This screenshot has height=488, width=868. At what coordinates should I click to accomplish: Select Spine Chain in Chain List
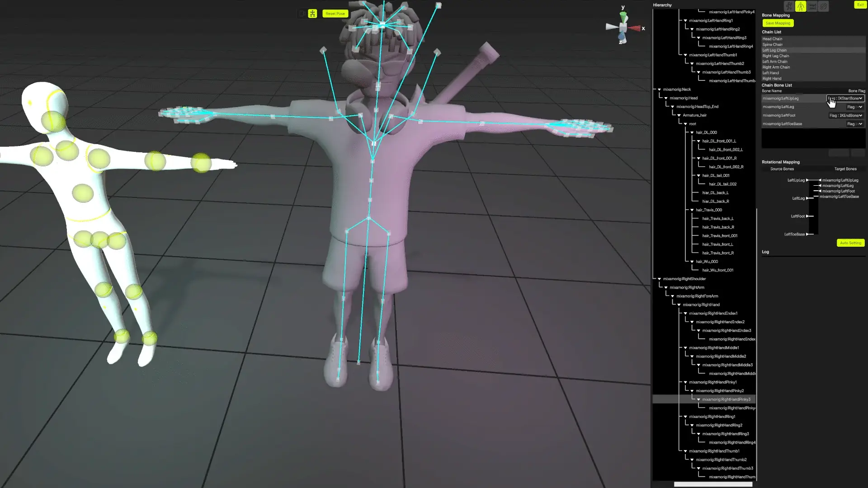point(773,45)
